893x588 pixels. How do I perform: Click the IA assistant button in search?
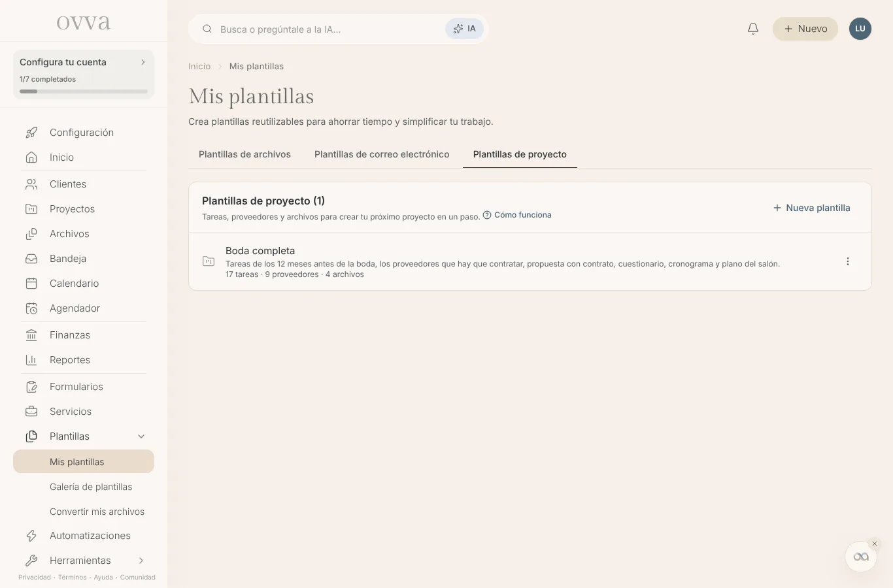coord(465,29)
